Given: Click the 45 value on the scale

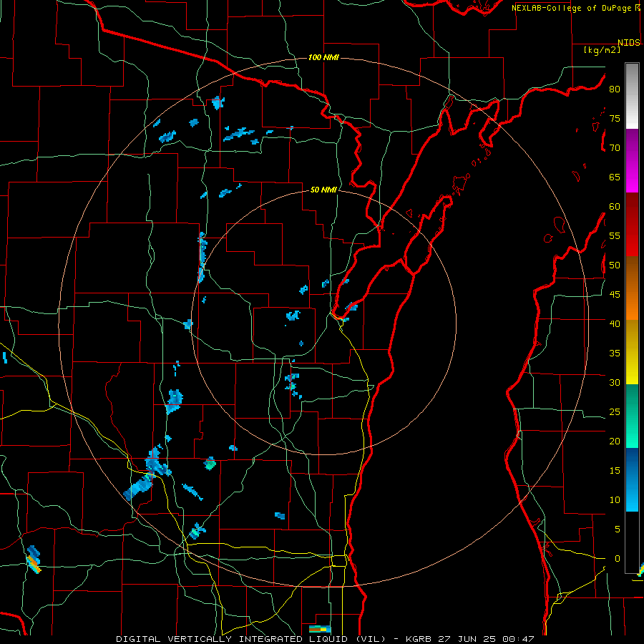Looking at the screenshot, I should click(615, 295).
